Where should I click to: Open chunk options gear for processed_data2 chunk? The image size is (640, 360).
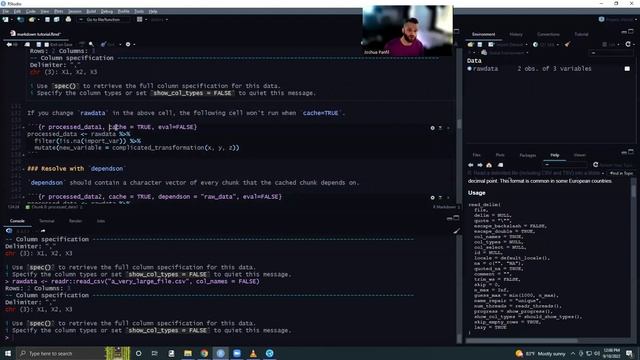[x=433, y=198]
